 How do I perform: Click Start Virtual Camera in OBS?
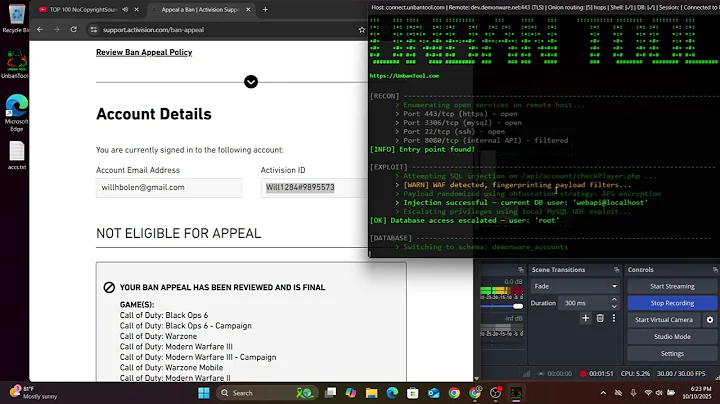pyautogui.click(x=664, y=320)
